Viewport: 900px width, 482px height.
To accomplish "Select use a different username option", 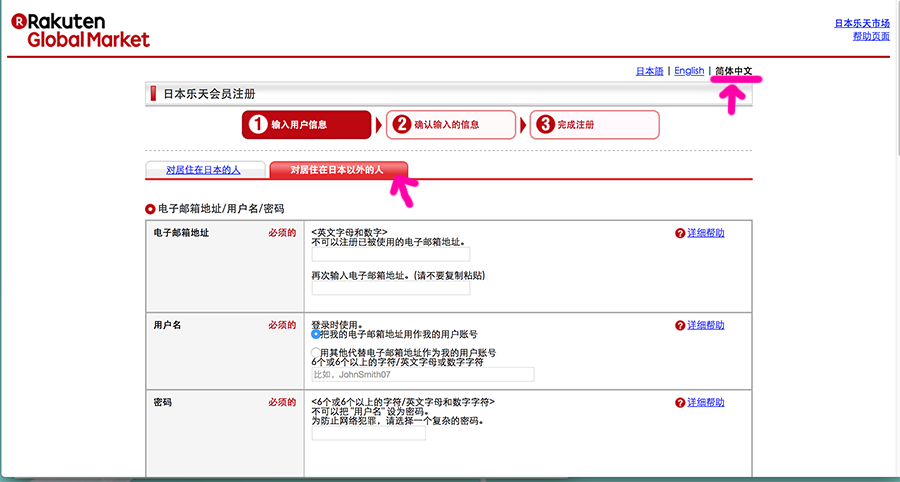I will (317, 353).
